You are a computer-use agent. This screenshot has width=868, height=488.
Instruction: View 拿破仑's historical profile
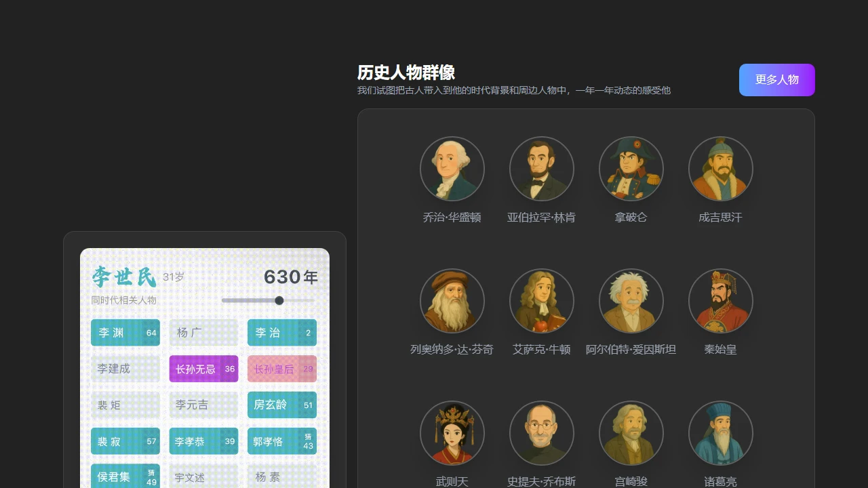click(631, 169)
